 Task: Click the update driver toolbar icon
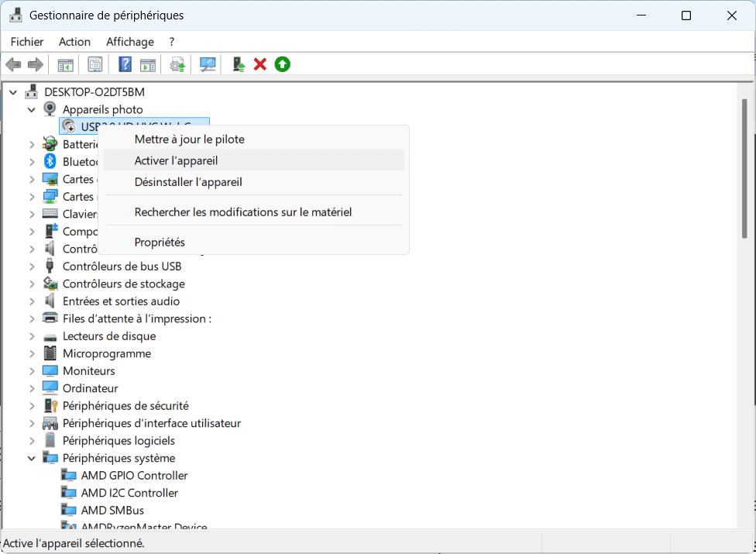pos(177,64)
